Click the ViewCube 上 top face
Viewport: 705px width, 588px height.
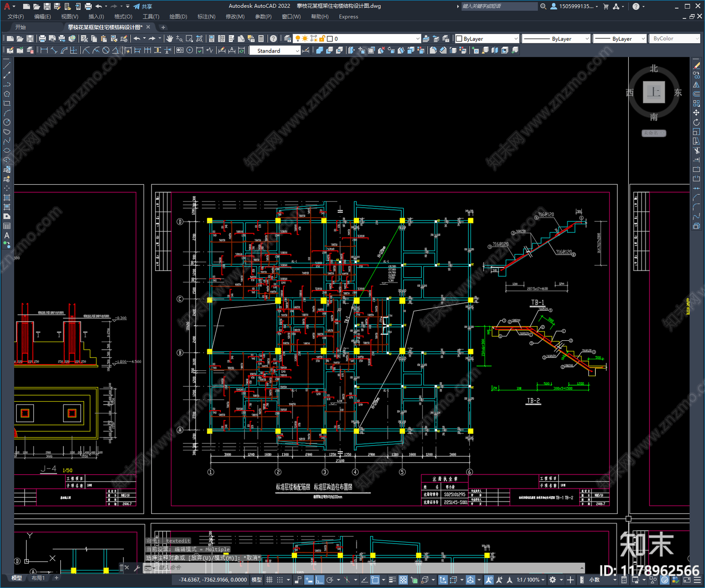(x=654, y=92)
